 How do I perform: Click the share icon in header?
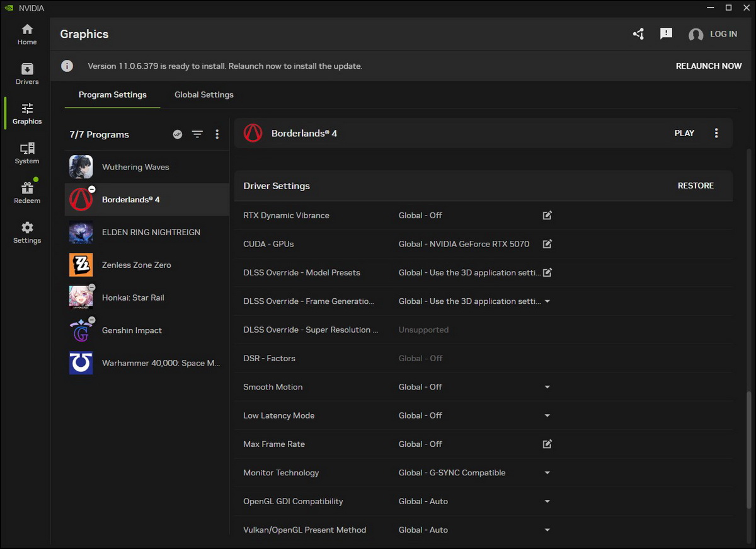tap(638, 34)
